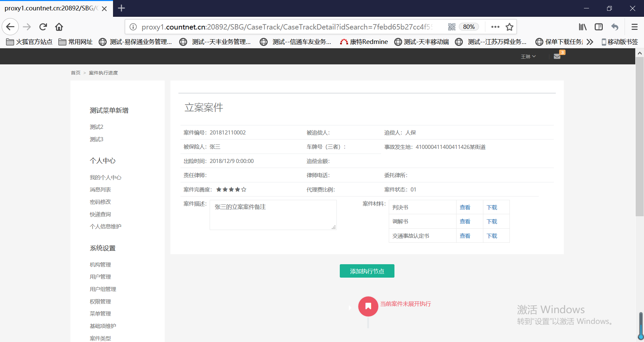The height and width of the screenshot is (342, 644).
Task: View the 判决书 document
Action: [x=465, y=207]
